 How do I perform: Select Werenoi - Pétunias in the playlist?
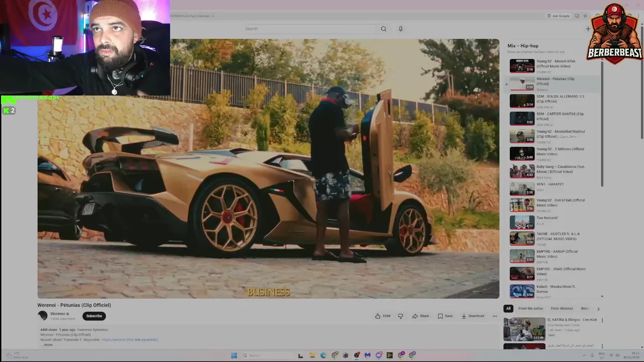tap(552, 83)
